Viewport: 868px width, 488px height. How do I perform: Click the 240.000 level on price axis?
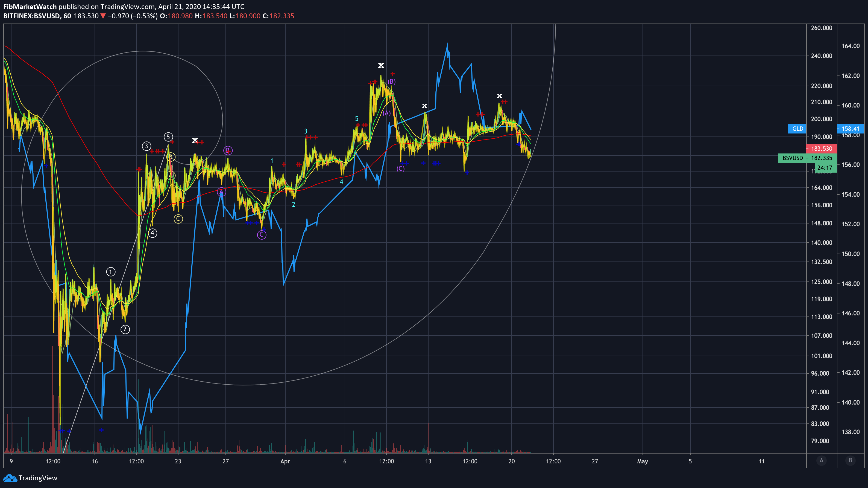(821, 56)
